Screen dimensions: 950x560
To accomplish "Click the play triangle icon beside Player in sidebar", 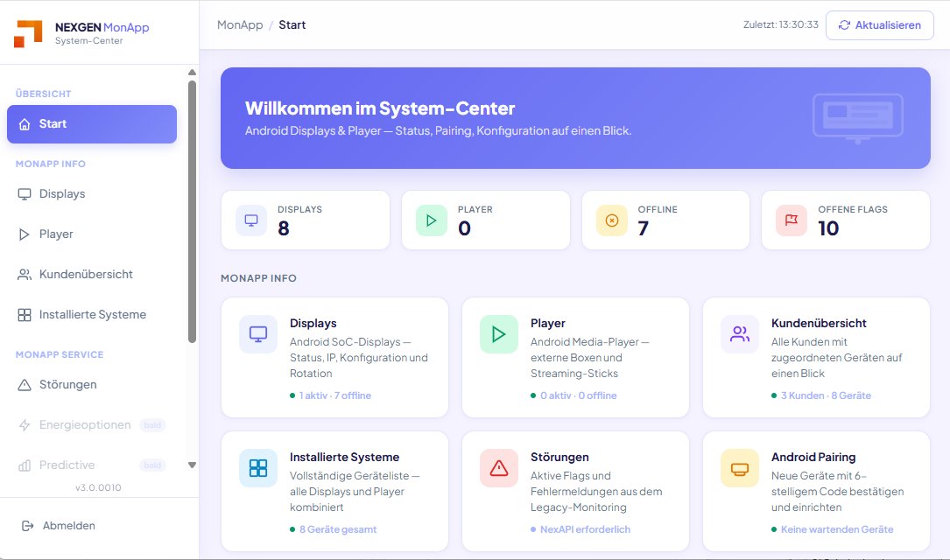I will (25, 234).
